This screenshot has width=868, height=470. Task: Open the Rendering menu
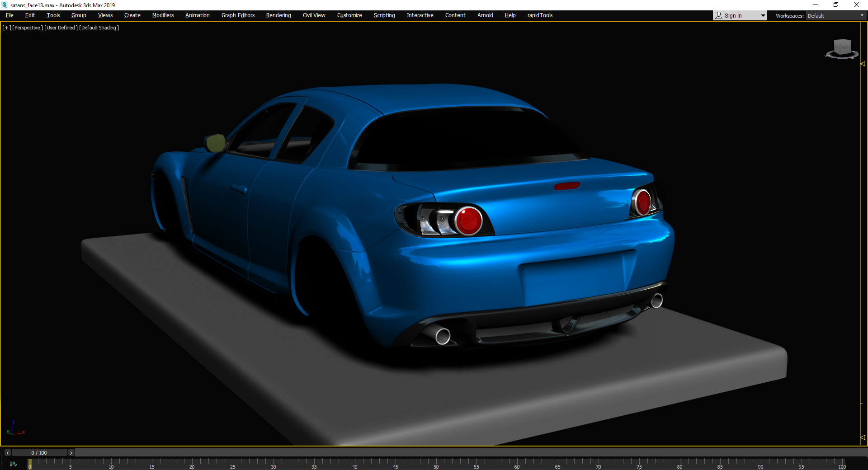(x=278, y=15)
